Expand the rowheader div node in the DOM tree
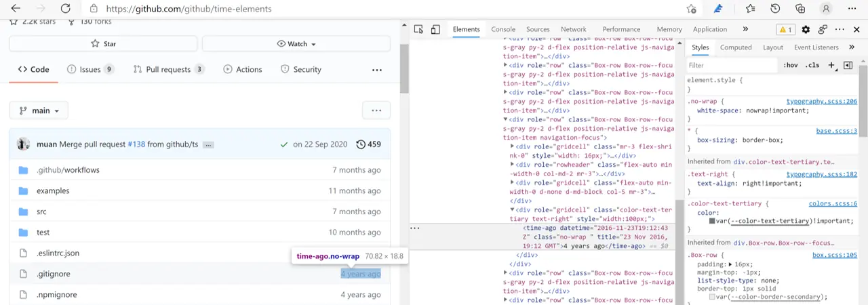Viewport: 868px width, 305px height. coord(513,164)
